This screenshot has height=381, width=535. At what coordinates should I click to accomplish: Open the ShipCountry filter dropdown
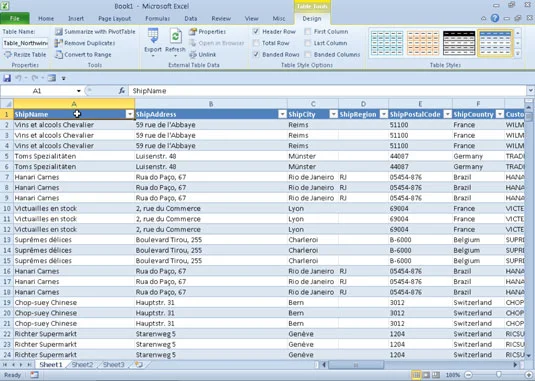500,114
